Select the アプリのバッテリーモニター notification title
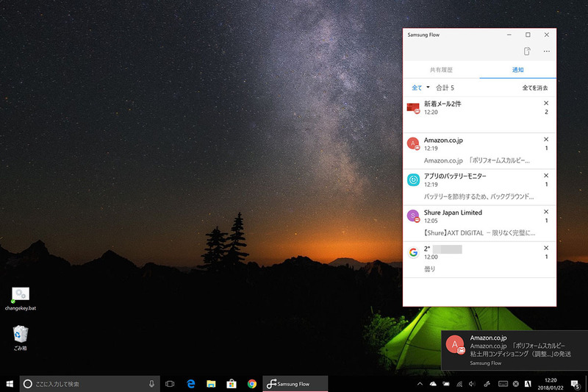This screenshot has height=392, width=588. click(x=455, y=176)
